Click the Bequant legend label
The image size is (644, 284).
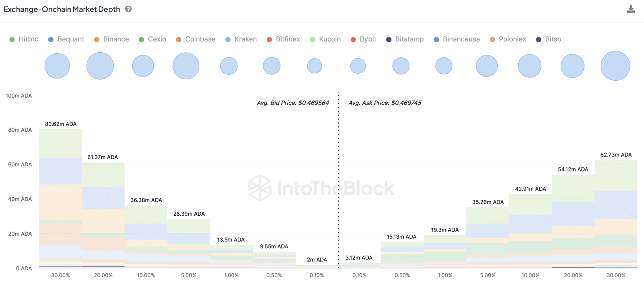tap(71, 39)
